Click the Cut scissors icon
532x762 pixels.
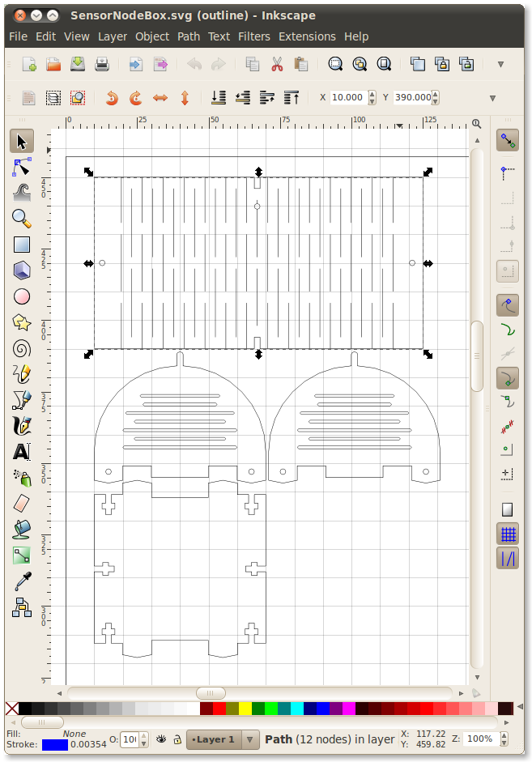pos(277,64)
